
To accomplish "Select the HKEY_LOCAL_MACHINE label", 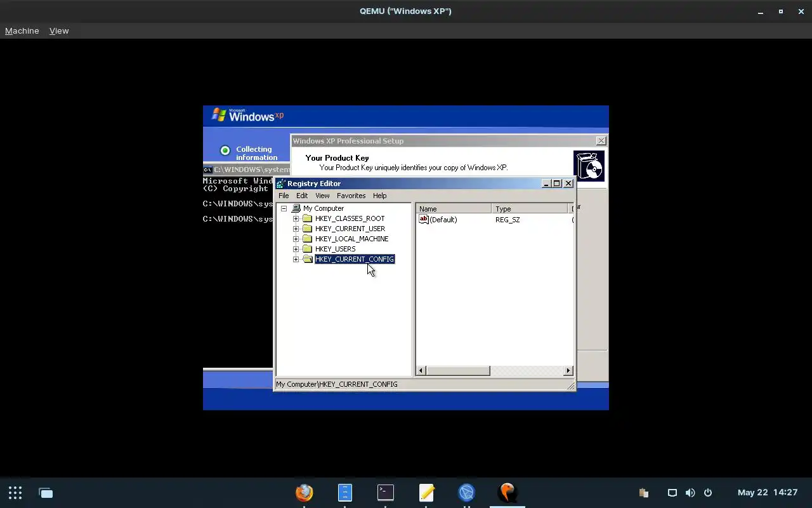I will tap(351, 239).
